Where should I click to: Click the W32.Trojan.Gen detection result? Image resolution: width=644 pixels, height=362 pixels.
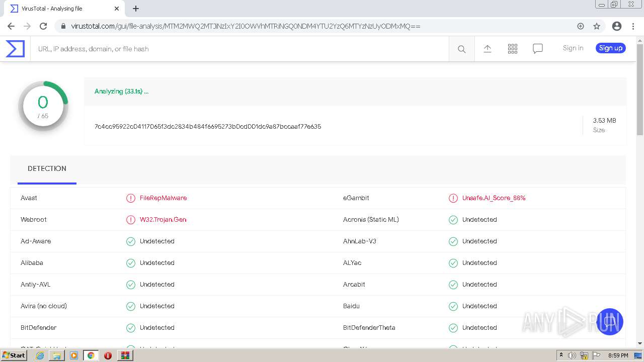pyautogui.click(x=163, y=220)
